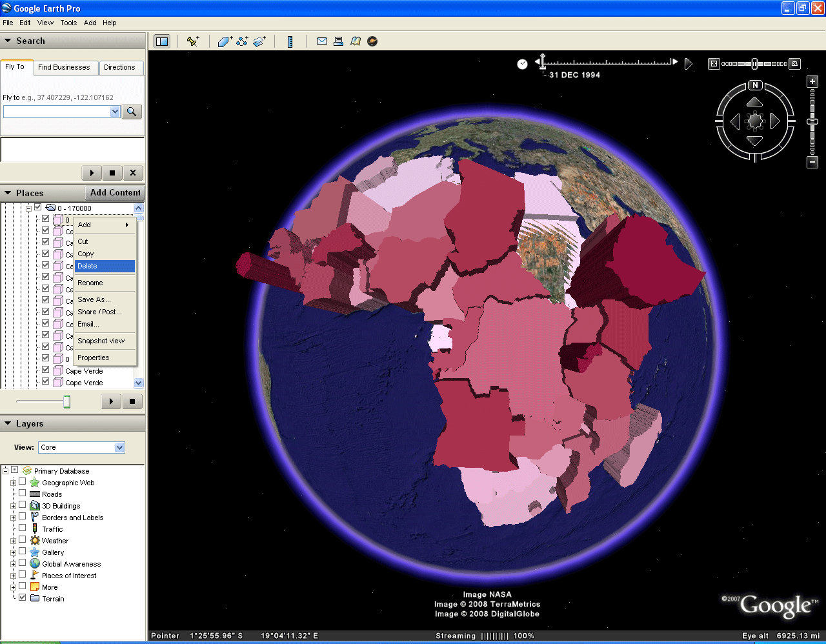Pan up with navigation arrow
Screen dimensions: 826x644
[x=755, y=102]
